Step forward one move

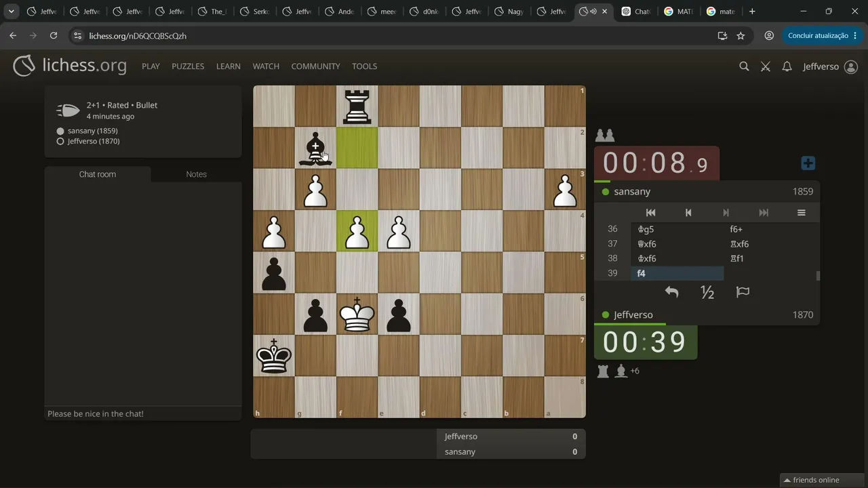tap(726, 213)
